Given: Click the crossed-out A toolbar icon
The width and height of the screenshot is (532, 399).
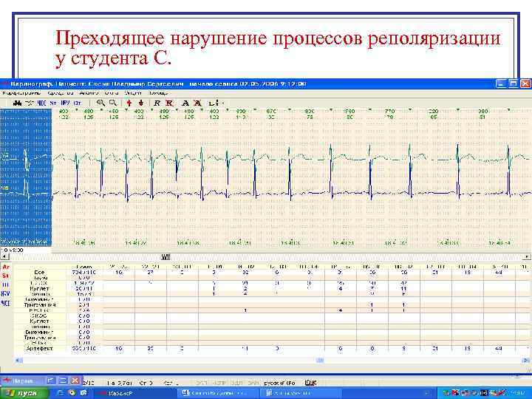Looking at the screenshot, I should [197, 103].
